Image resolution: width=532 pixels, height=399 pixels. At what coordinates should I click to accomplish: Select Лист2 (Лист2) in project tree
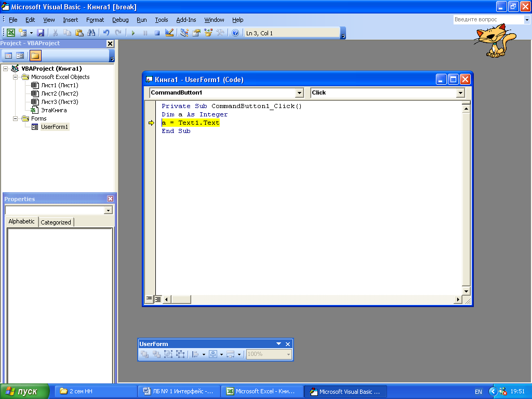59,94
